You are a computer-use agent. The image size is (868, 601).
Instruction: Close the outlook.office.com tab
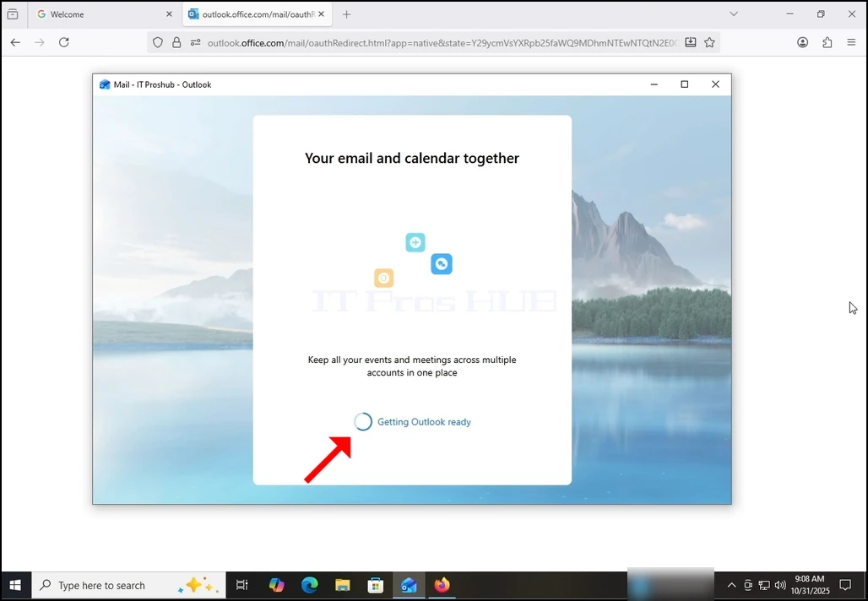(x=321, y=14)
